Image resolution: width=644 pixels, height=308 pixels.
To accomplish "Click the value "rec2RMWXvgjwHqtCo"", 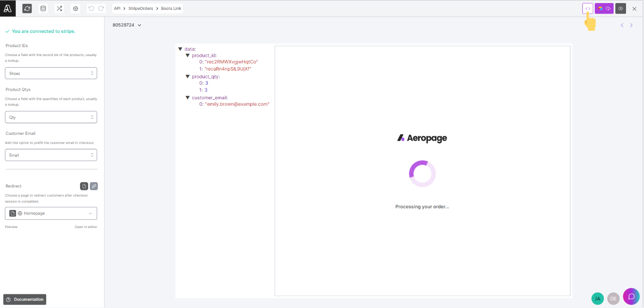I will pos(231,62).
